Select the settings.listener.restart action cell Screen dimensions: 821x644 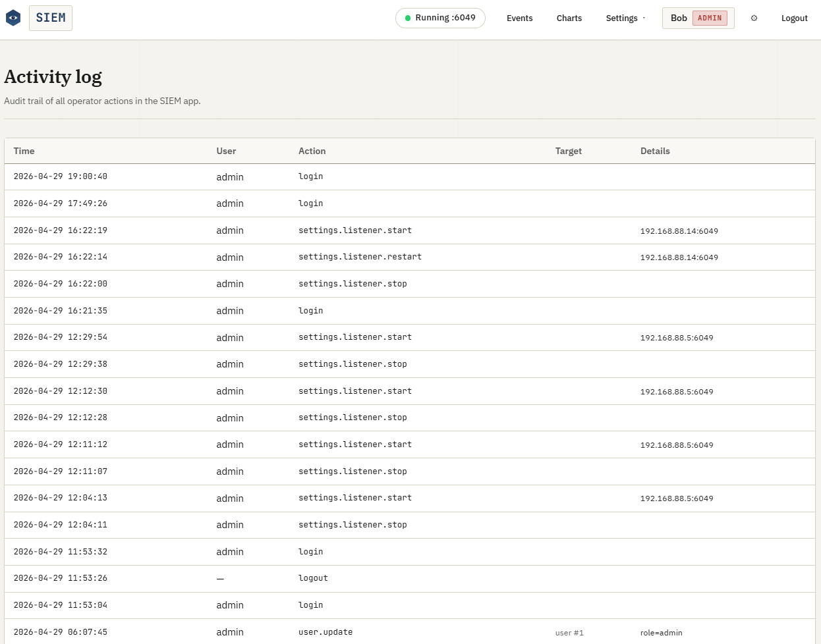(x=360, y=257)
